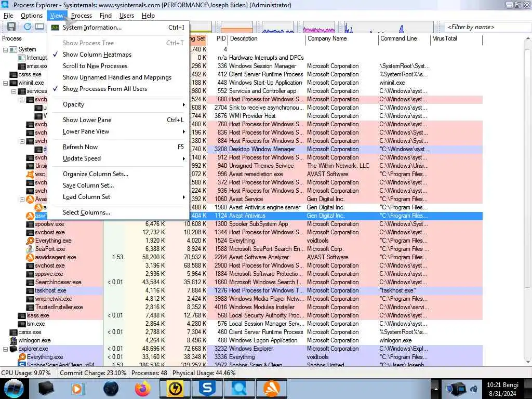Open media player from the taskbar

click(x=77, y=389)
